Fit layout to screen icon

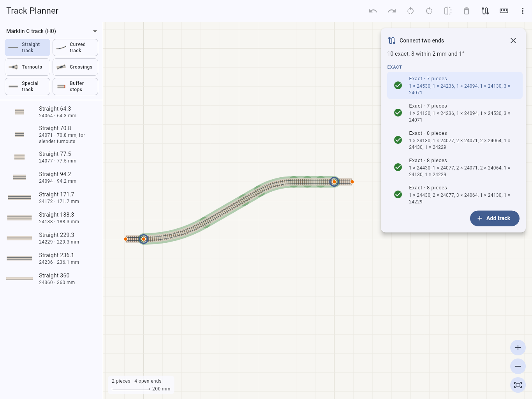click(518, 385)
